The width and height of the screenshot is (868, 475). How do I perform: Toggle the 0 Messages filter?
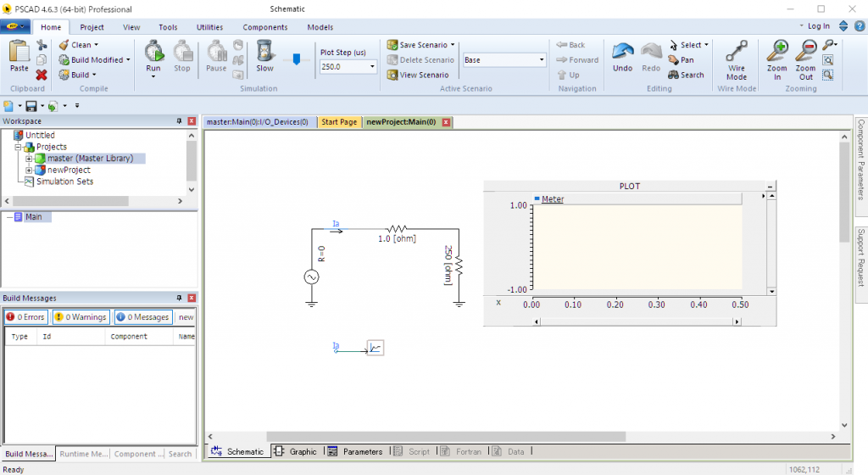(x=143, y=317)
